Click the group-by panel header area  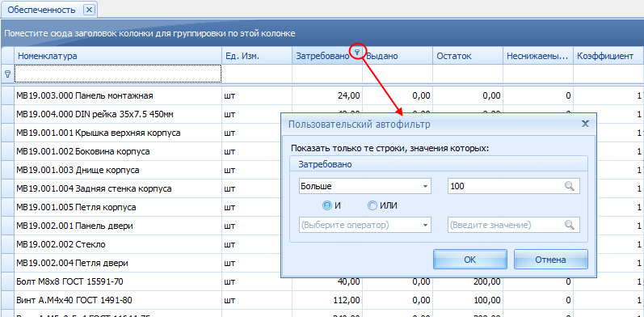tap(322, 33)
